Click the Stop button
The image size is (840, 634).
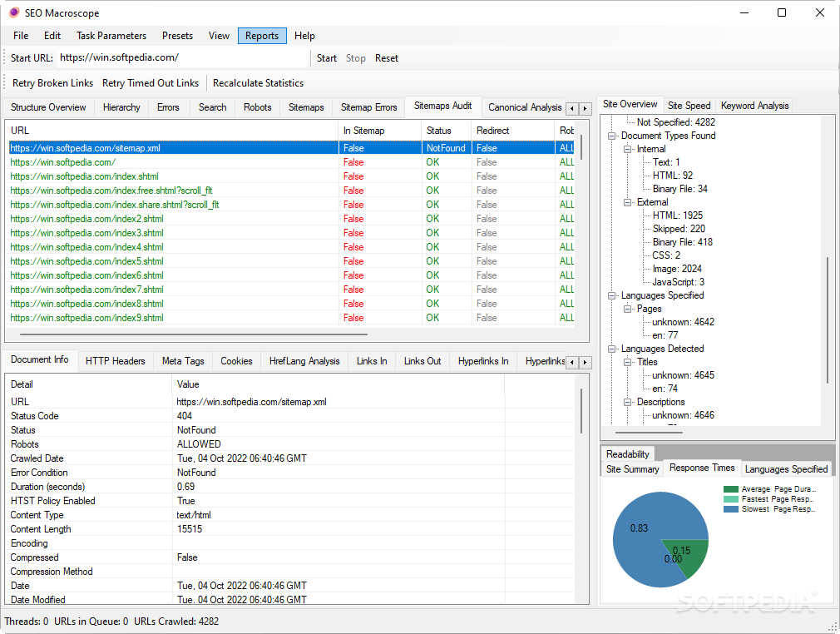coord(356,58)
